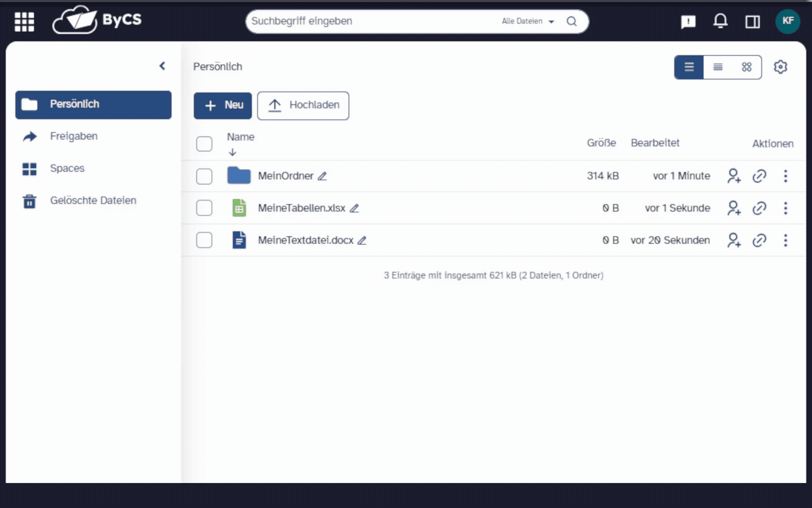The image size is (812, 508).
Task: Open the Alle Dateien search filter dropdown
Action: pyautogui.click(x=528, y=21)
